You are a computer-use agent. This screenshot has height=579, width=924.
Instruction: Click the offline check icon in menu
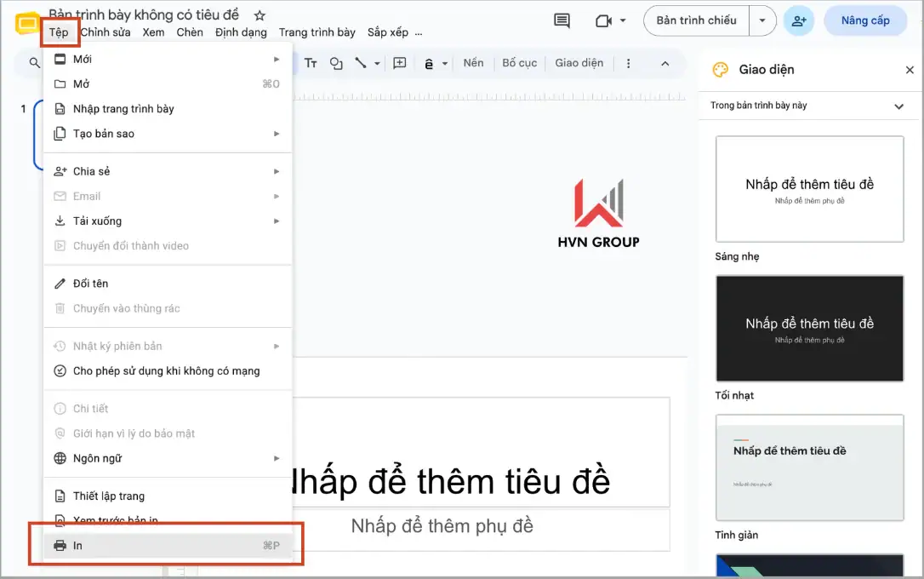[60, 371]
